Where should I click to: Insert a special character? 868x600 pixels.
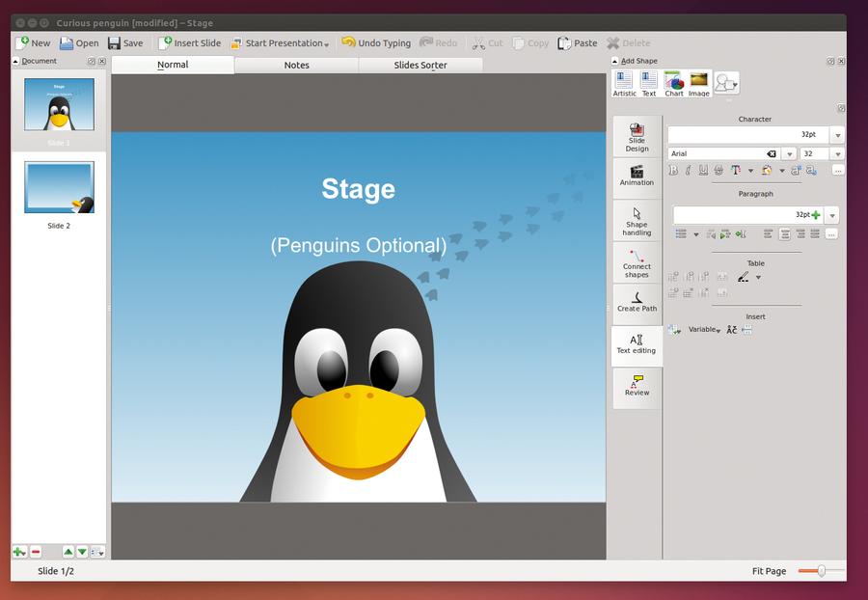[x=732, y=330]
